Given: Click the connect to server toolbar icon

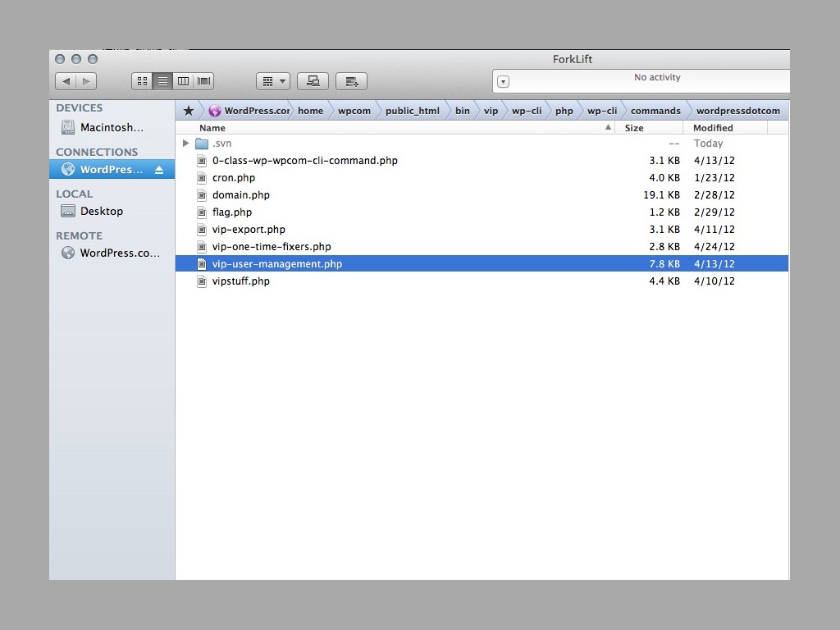Looking at the screenshot, I should (x=313, y=81).
